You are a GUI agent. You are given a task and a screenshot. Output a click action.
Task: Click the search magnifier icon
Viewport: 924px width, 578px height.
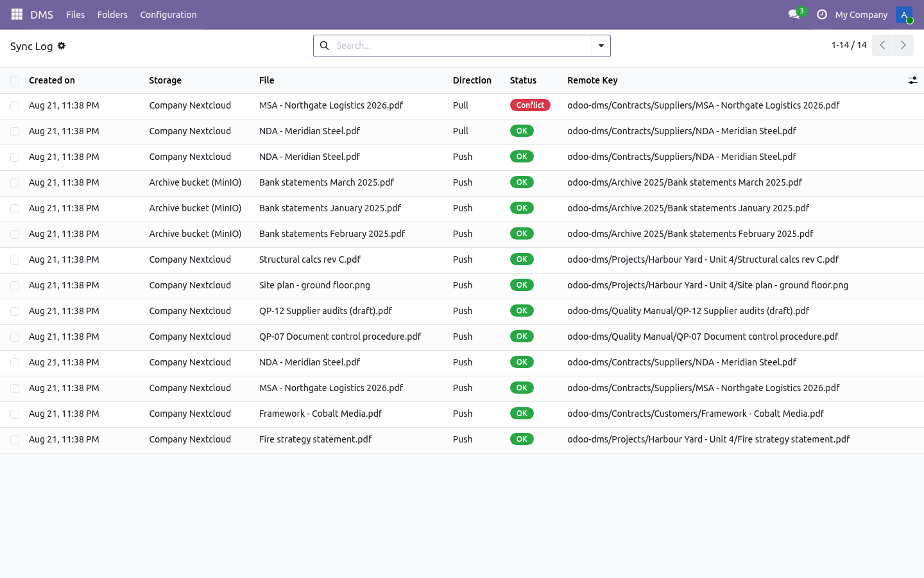[325, 46]
